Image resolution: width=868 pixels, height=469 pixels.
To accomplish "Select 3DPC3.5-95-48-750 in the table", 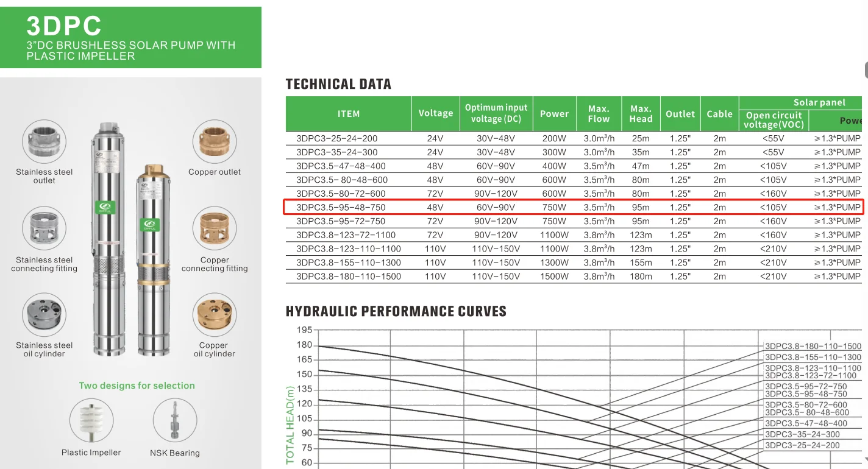I will (341, 208).
